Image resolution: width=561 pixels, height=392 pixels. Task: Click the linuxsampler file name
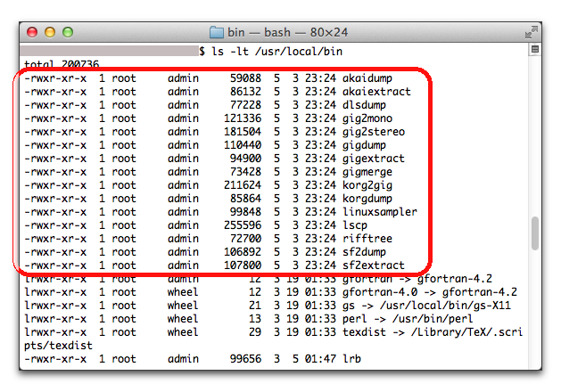[x=381, y=212]
